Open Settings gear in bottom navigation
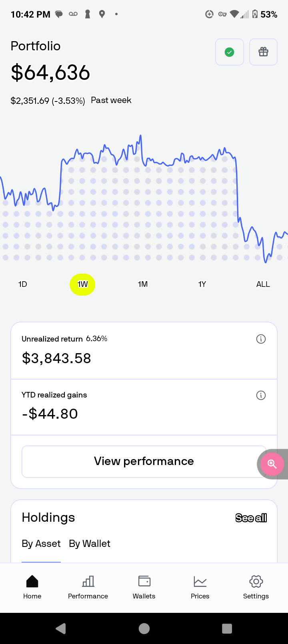This screenshot has width=288, height=644. click(x=256, y=587)
